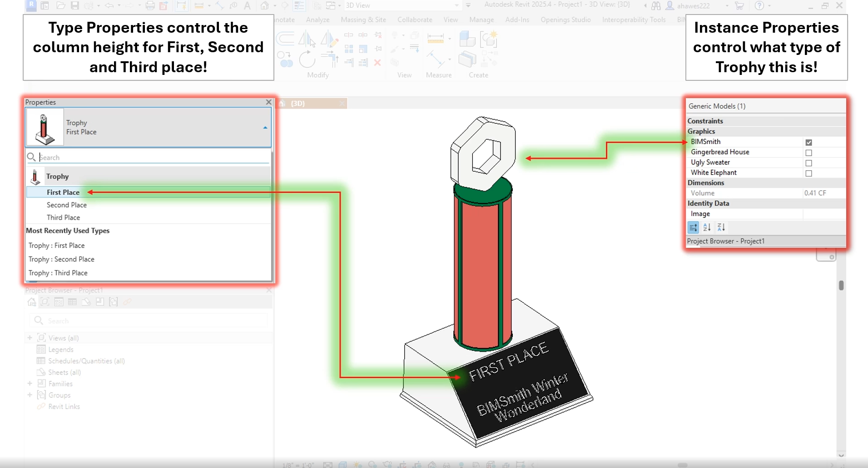Click the Schedules filter icon in Project Browser toolbar

coord(72,301)
